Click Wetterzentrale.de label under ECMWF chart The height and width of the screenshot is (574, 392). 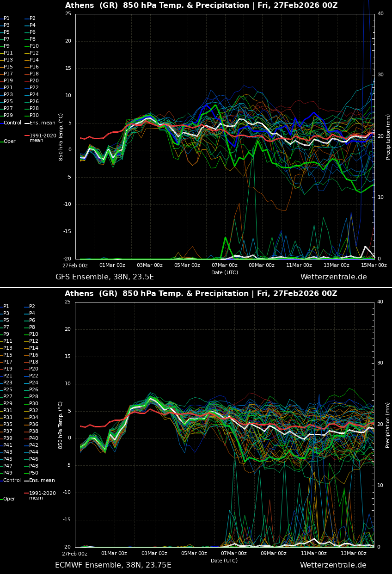(333, 565)
